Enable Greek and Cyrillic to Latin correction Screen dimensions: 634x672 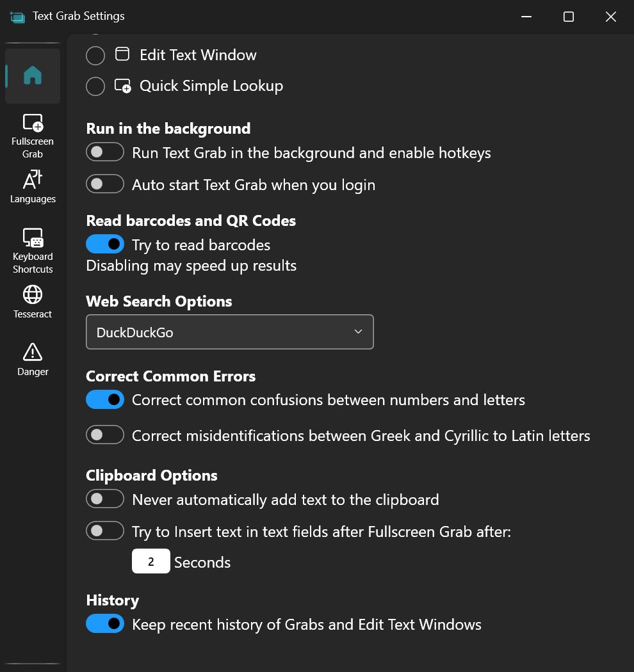pyautogui.click(x=105, y=435)
